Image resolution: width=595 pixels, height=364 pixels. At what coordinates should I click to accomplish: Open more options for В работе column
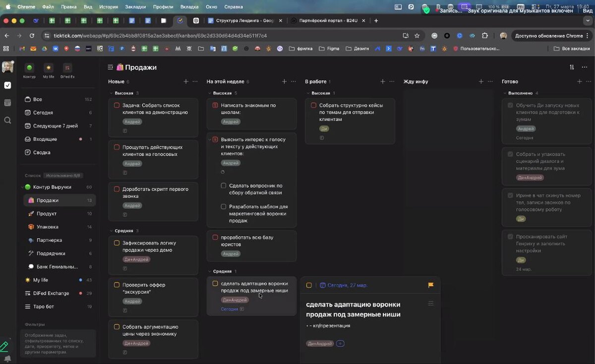(392, 81)
